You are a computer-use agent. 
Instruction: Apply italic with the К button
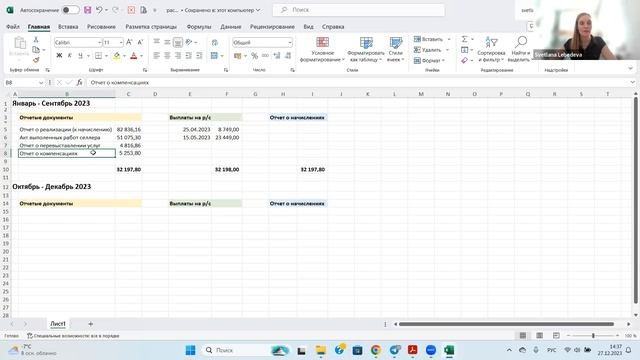click(70, 56)
